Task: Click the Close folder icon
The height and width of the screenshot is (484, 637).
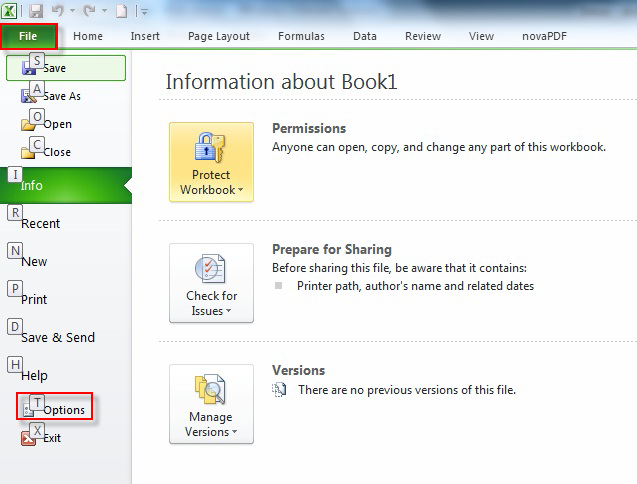Action: tap(29, 152)
